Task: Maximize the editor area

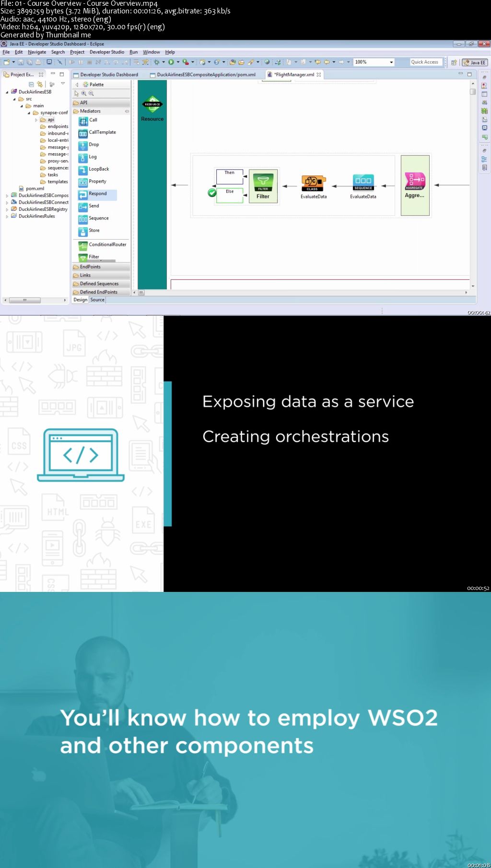Action: pyautogui.click(x=469, y=74)
